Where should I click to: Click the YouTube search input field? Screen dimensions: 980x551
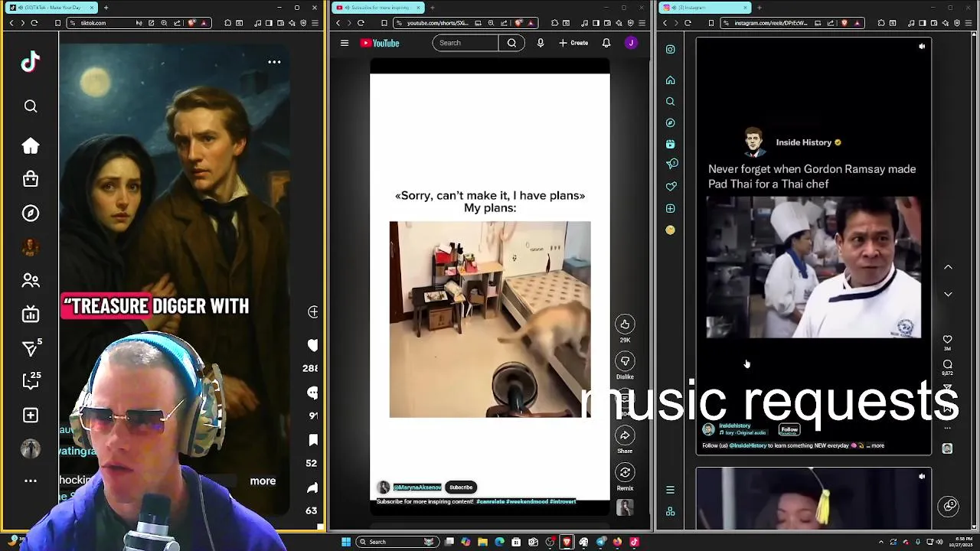pyautogui.click(x=465, y=43)
